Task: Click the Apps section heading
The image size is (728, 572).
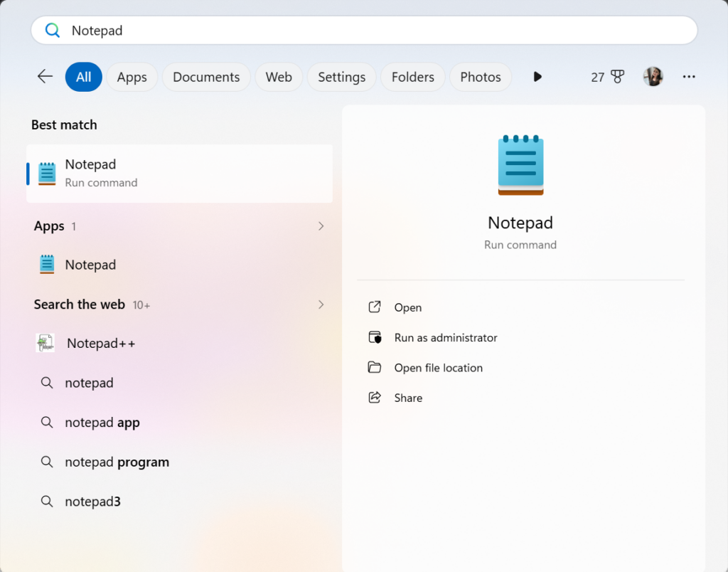Action: point(49,226)
